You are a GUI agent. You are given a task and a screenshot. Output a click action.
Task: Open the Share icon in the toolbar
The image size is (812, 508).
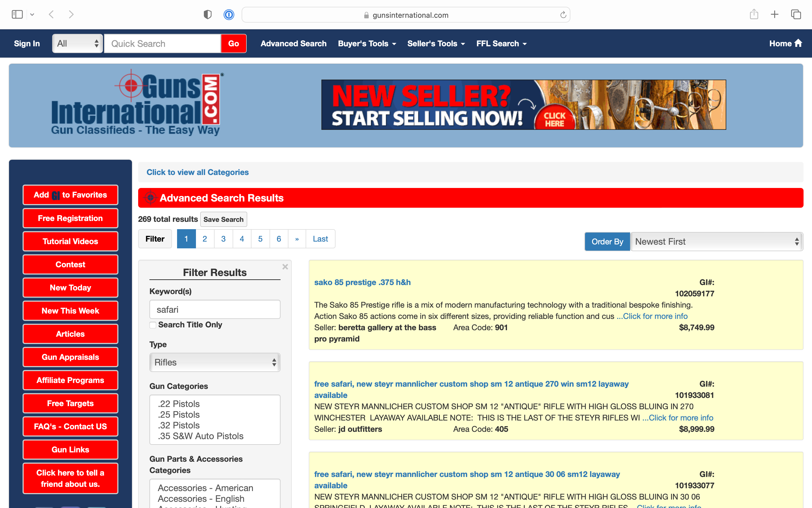754,14
